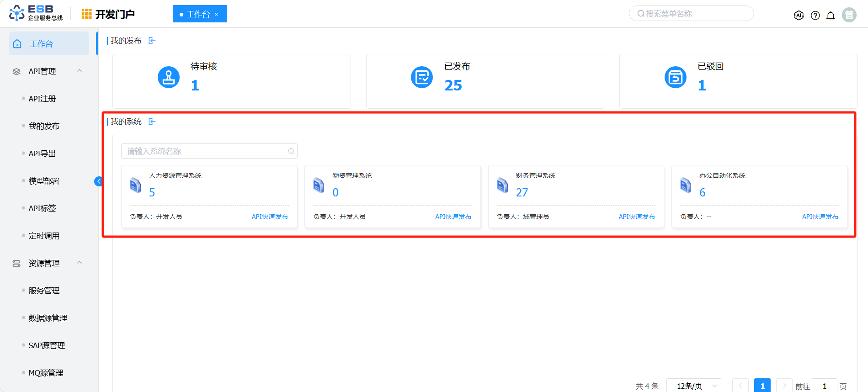Open the 开发门户 app grid icon
Viewport: 868px width, 392px height.
pyautogui.click(x=86, y=14)
